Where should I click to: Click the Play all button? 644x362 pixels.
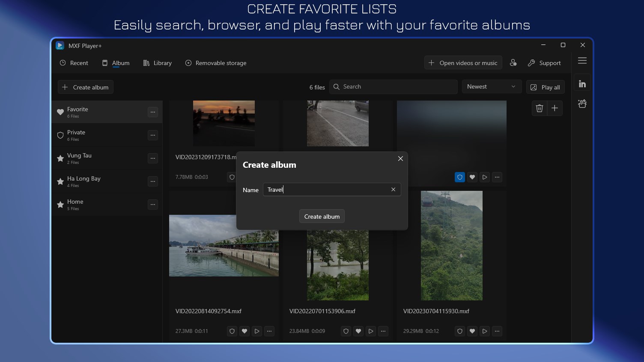[546, 87]
